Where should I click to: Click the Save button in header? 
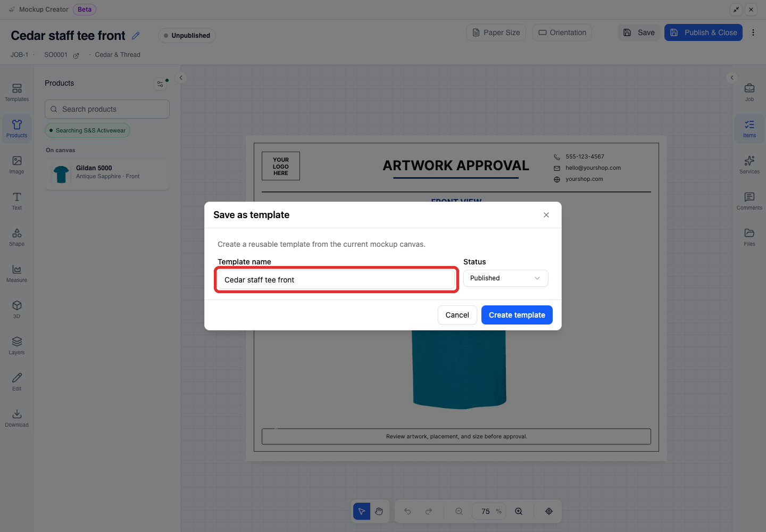[x=639, y=32]
